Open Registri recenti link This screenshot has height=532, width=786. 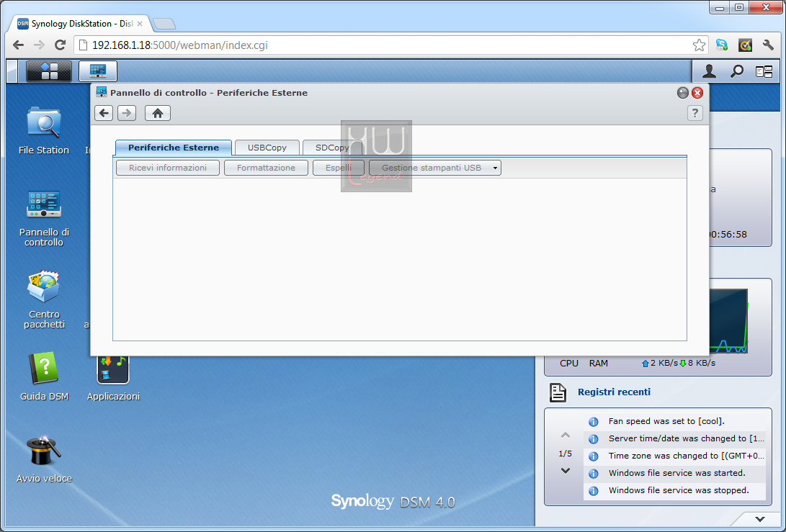tap(614, 392)
